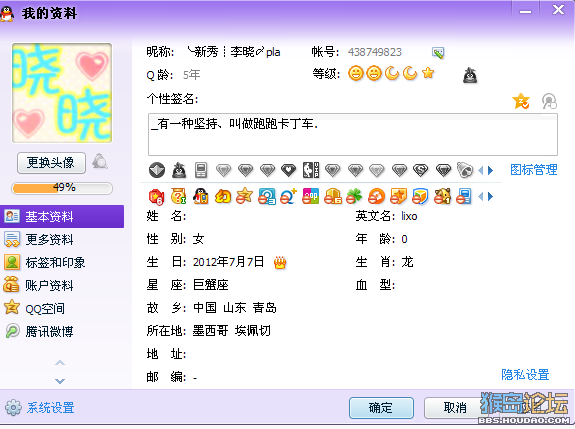
Task: Click the colorful app icon
Action: [x=311, y=196]
